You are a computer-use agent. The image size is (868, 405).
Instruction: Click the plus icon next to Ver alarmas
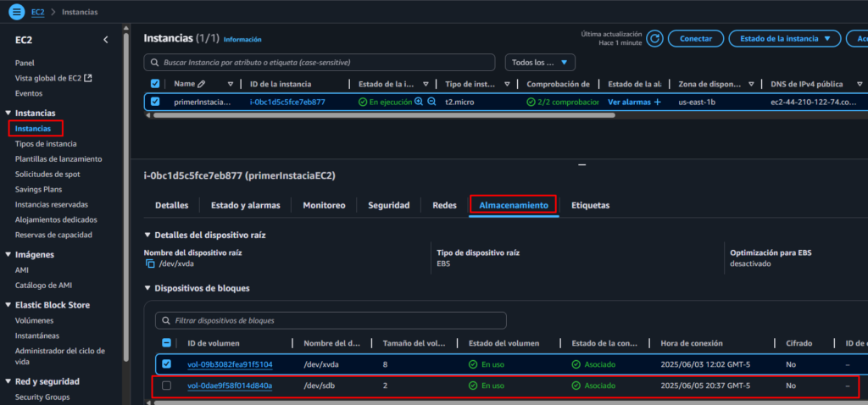coord(658,102)
